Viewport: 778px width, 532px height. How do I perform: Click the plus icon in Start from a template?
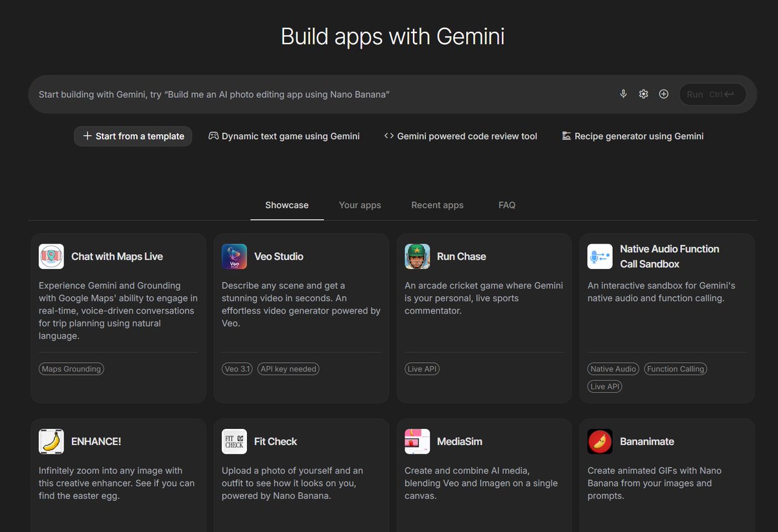pos(88,136)
